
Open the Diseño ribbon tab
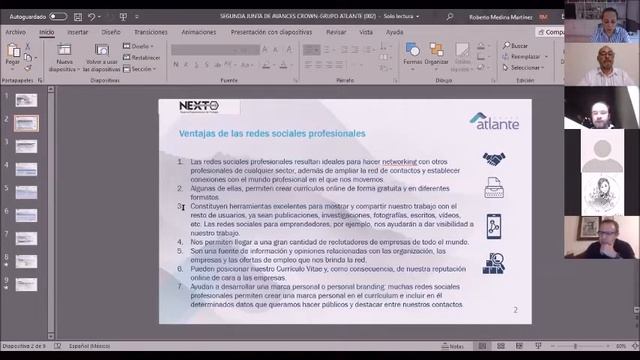coord(111,32)
